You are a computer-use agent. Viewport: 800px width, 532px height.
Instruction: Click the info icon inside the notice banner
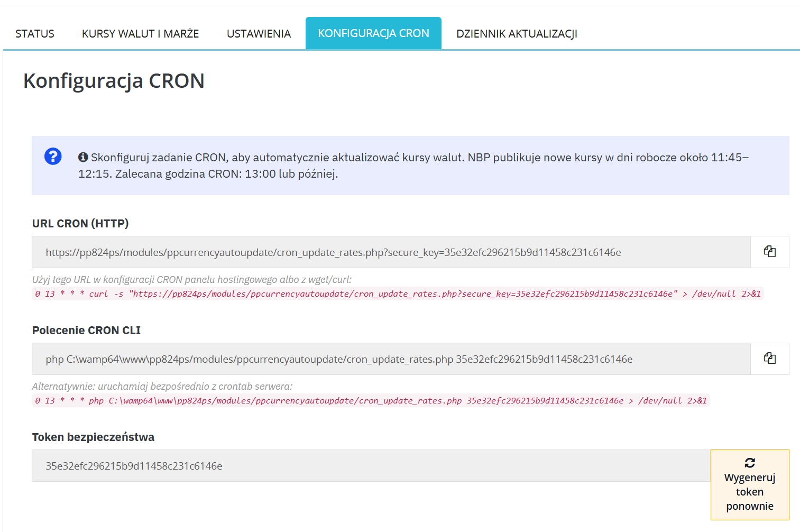(82, 156)
